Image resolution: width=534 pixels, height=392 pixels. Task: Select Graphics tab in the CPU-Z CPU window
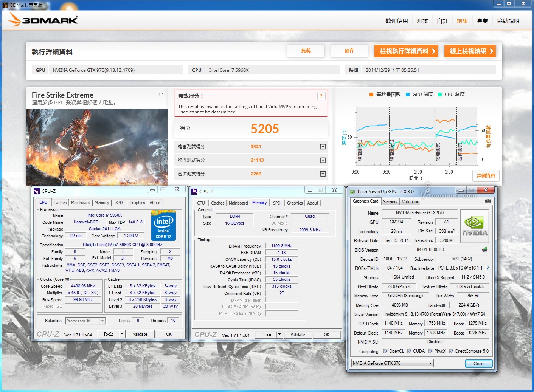click(x=137, y=203)
